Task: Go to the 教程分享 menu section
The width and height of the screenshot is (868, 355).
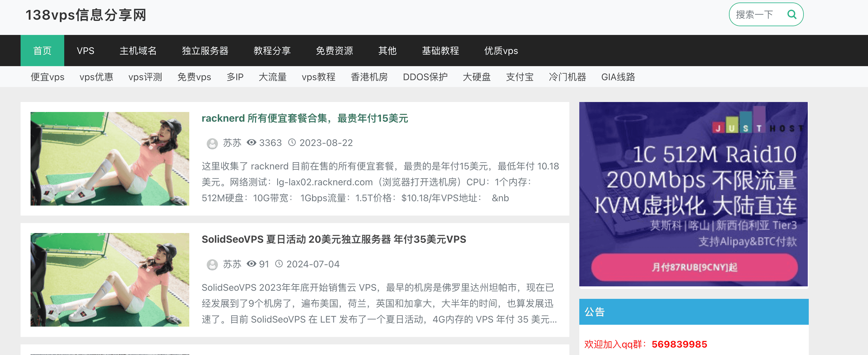Action: [x=272, y=51]
